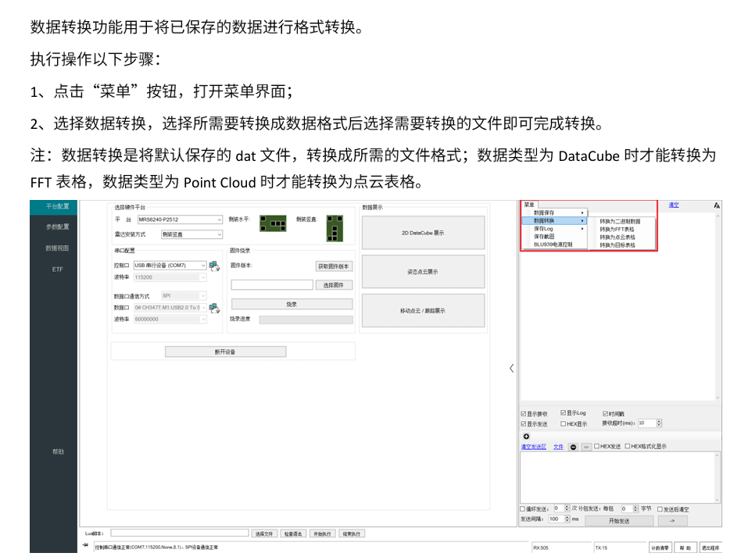Open the 2D DataCube 展示 view
This screenshot has height=560, width=741.
click(424, 233)
